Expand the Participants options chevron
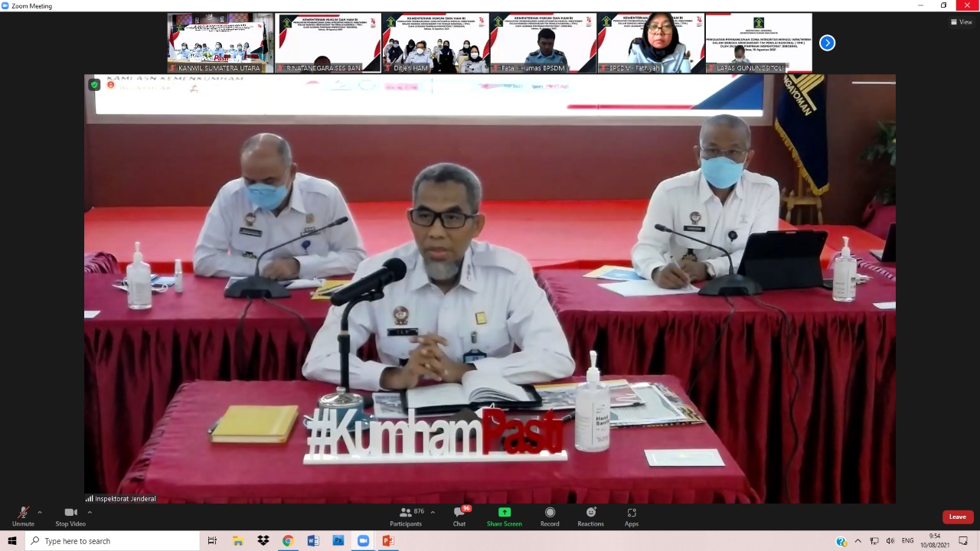Screen dimensions: 980x551 [x=431, y=511]
